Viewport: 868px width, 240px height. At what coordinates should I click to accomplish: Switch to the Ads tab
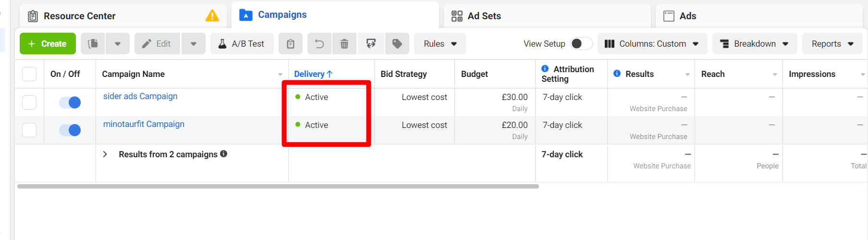[687, 16]
